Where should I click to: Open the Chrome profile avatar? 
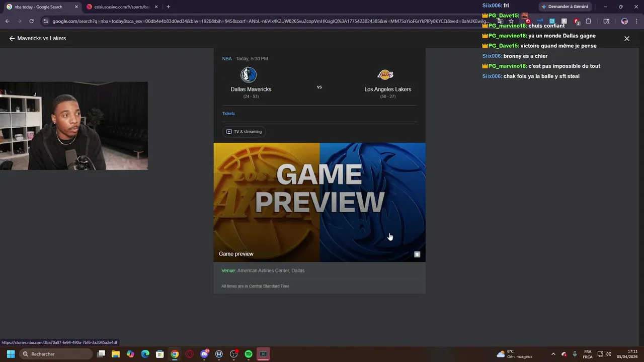pyautogui.click(x=624, y=21)
